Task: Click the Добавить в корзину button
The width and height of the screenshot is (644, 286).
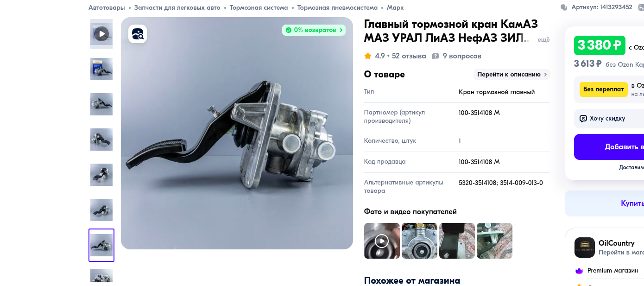Action: coord(609,147)
